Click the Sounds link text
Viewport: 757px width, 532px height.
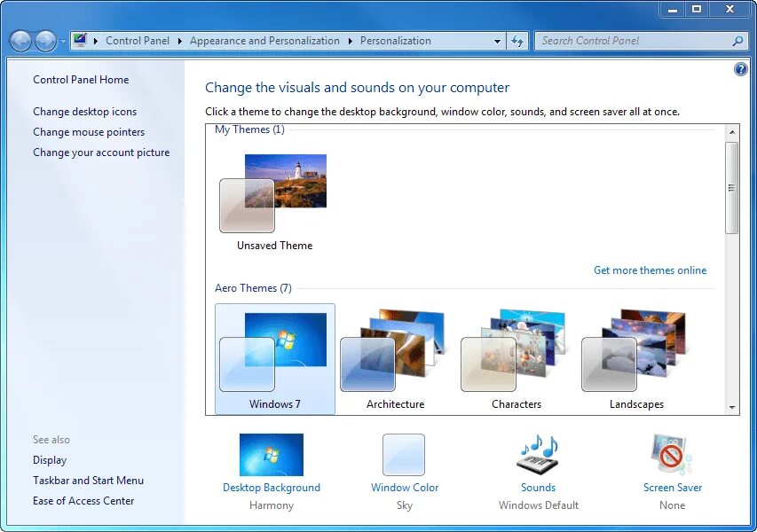(x=539, y=488)
